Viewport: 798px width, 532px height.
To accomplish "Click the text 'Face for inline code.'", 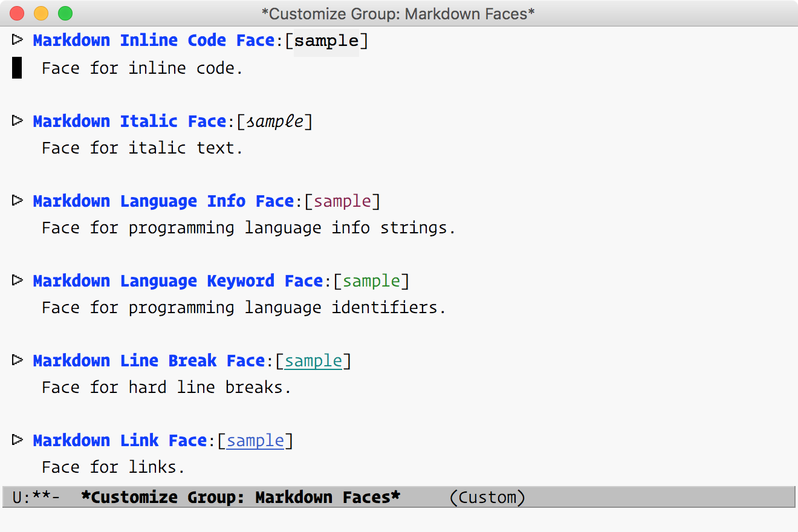I will [x=142, y=68].
